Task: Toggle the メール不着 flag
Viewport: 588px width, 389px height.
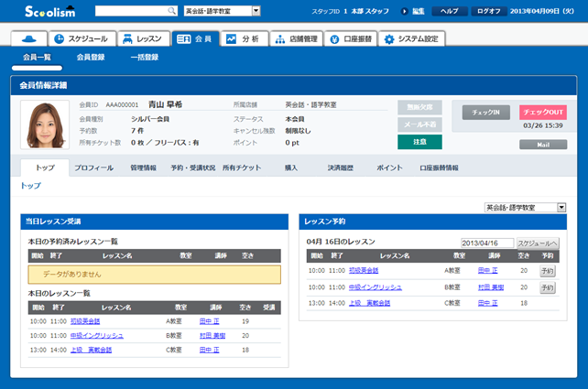Action: (419, 124)
